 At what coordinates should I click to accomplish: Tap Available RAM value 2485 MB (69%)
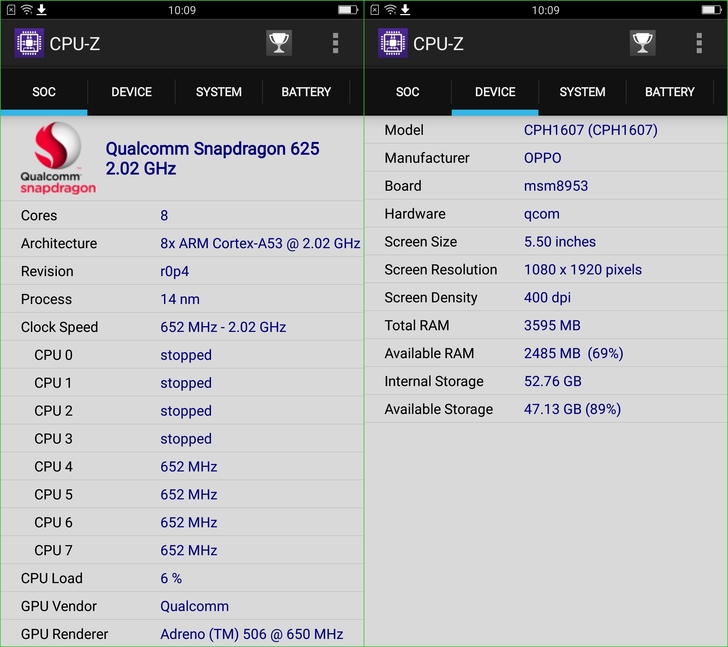coord(573,353)
